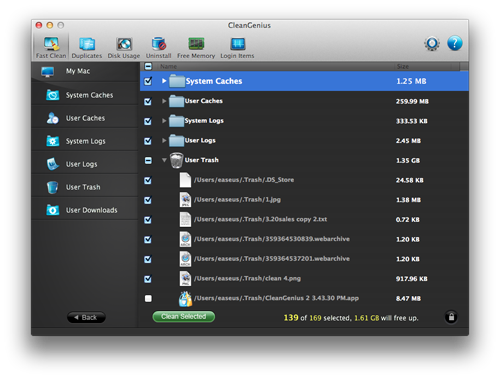
Task: Click the 24.58 KB size value
Action: coord(409,180)
